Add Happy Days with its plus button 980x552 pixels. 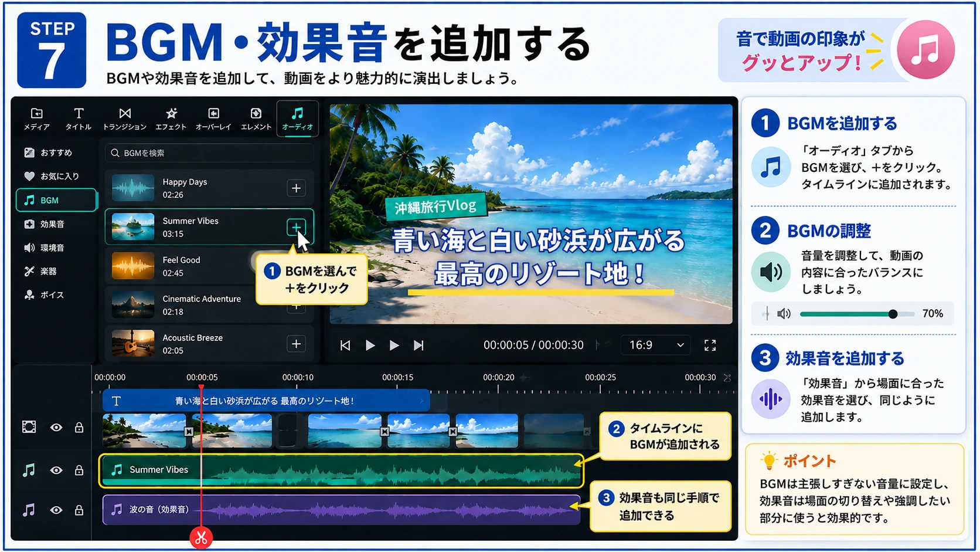(x=296, y=188)
